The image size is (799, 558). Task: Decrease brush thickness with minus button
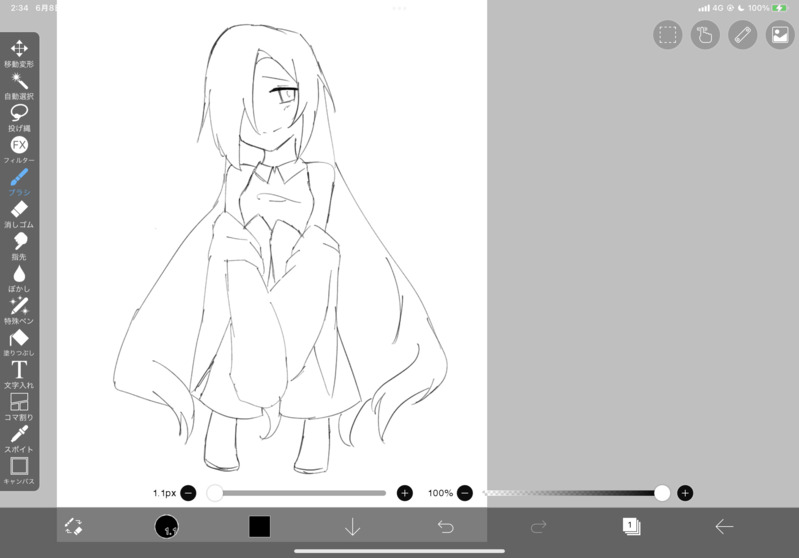click(x=189, y=493)
